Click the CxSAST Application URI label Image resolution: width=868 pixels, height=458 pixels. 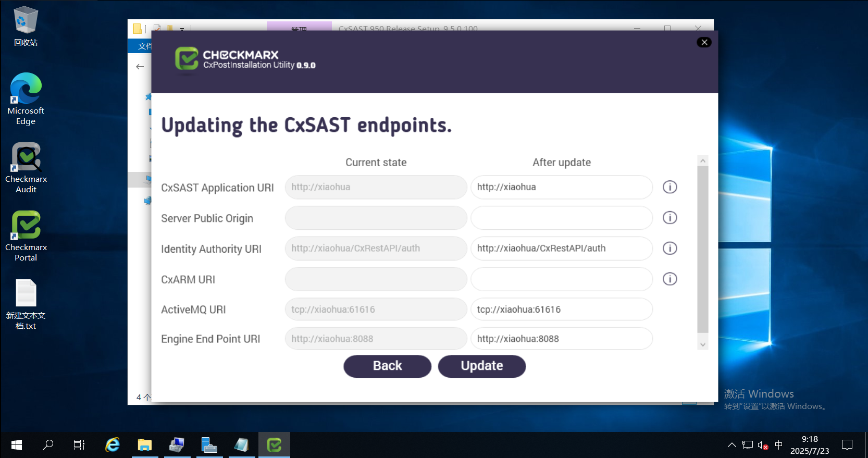pyautogui.click(x=217, y=188)
